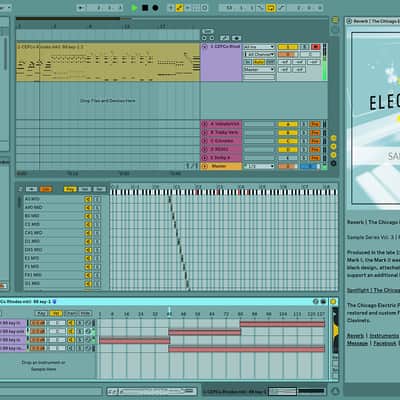Solo the second 88 key mid layer

tap(80, 332)
